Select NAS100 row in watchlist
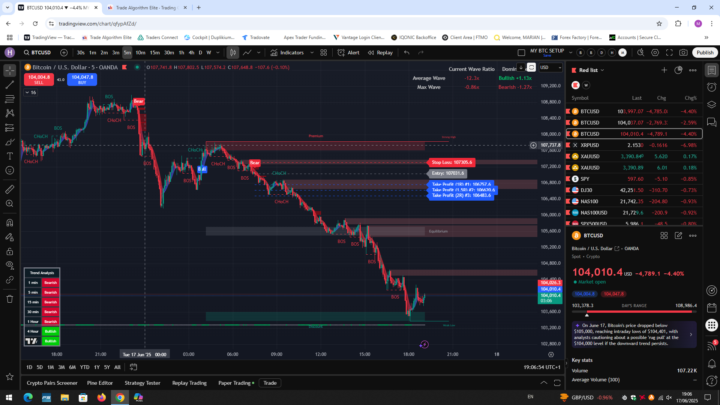Image resolution: width=720 pixels, height=405 pixels. 634,202
